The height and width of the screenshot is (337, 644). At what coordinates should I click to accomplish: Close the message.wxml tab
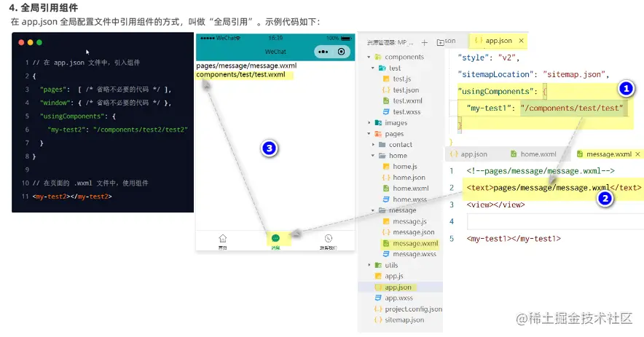(x=637, y=154)
